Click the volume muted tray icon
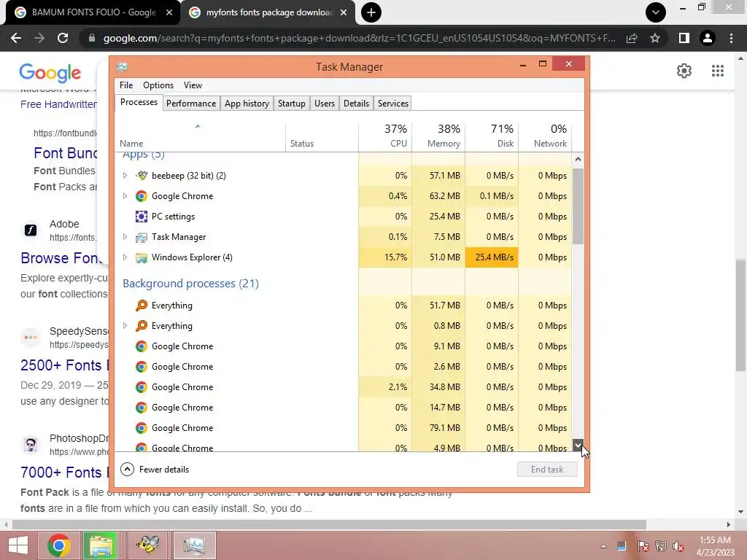The height and width of the screenshot is (560, 747). (x=678, y=546)
